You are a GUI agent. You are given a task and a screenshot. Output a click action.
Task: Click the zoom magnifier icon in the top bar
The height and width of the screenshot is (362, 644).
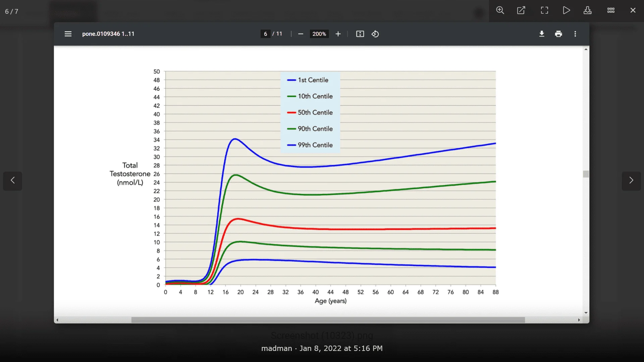pyautogui.click(x=500, y=10)
